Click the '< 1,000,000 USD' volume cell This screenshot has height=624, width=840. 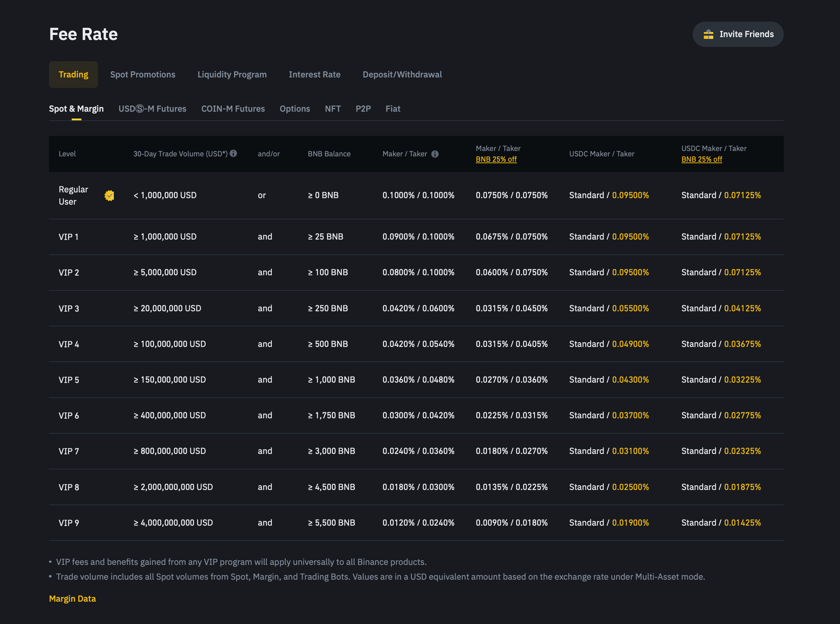click(x=165, y=195)
